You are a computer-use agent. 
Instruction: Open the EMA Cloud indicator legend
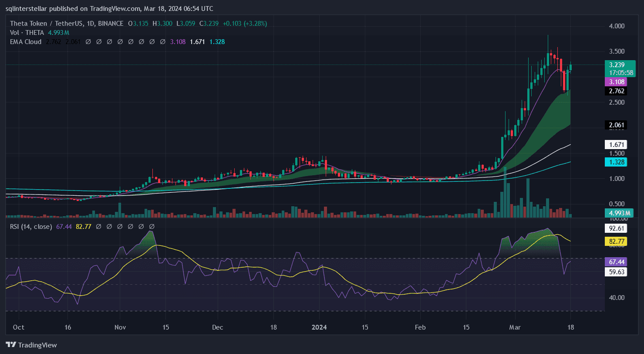tap(25, 42)
